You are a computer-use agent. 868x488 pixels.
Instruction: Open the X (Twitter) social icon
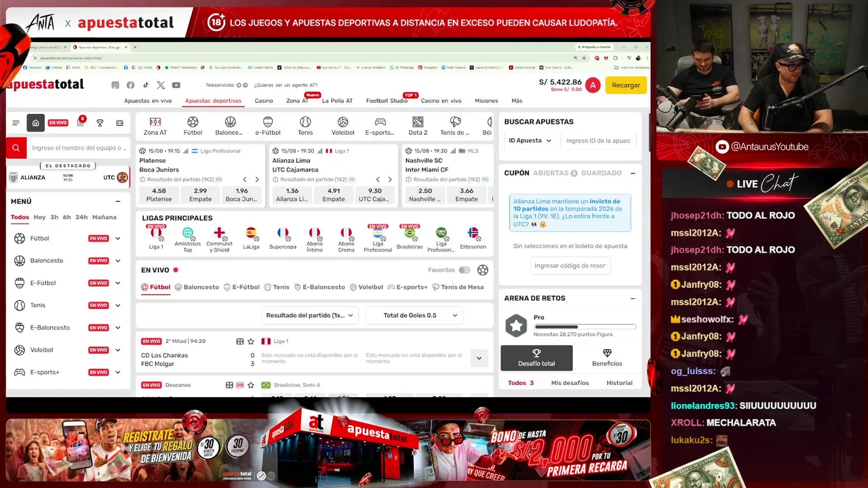(x=161, y=85)
